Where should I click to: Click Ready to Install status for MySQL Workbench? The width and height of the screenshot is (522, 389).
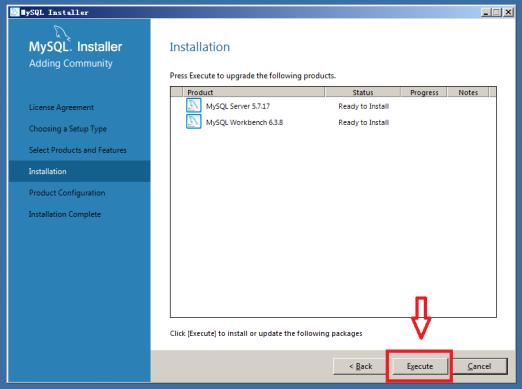click(363, 122)
